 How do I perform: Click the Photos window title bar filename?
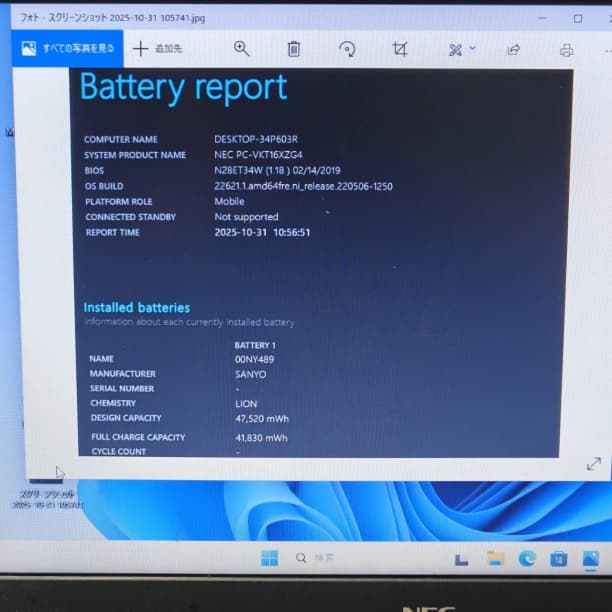point(112,18)
